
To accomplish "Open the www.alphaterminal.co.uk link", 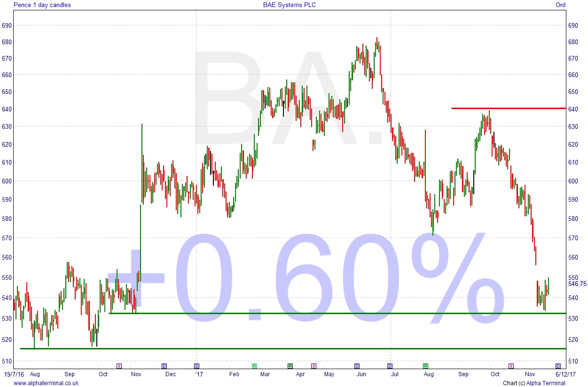I will [x=46, y=383].
